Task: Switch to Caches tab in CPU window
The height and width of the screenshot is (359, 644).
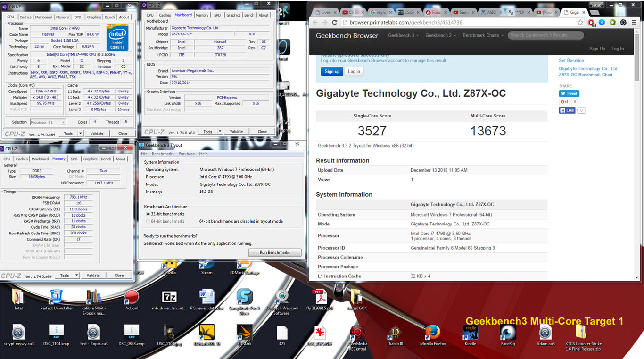Action: pos(25,17)
